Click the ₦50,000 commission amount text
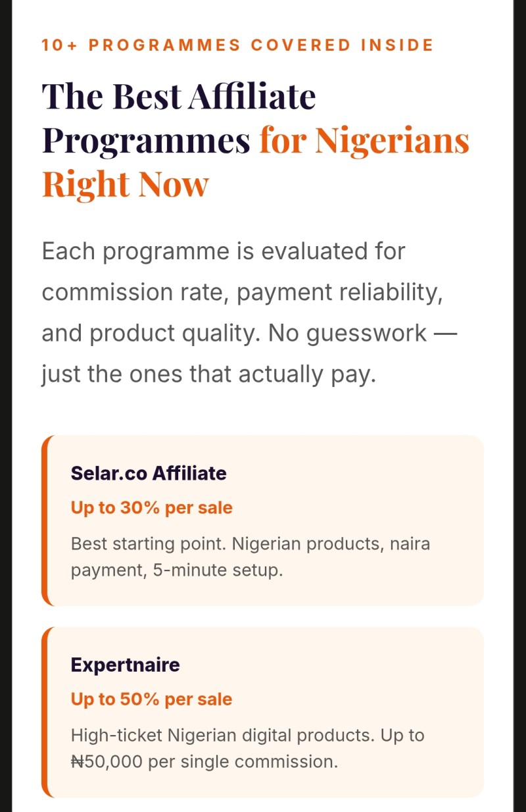This screenshot has width=526, height=812. (x=107, y=761)
